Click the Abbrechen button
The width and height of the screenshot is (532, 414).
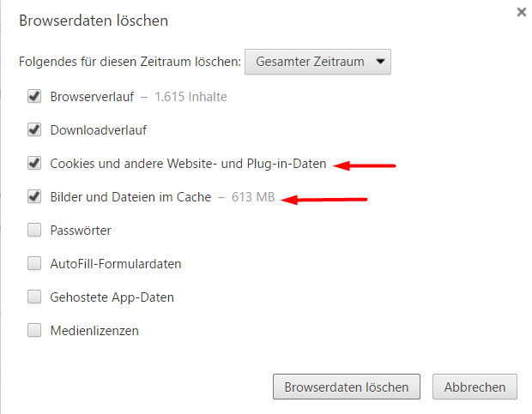click(x=475, y=387)
